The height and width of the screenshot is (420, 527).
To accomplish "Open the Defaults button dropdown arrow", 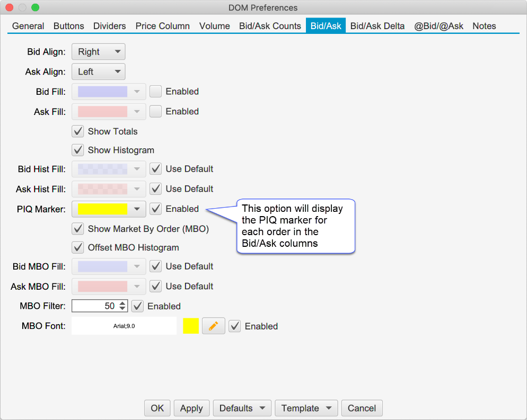I will (x=262, y=408).
